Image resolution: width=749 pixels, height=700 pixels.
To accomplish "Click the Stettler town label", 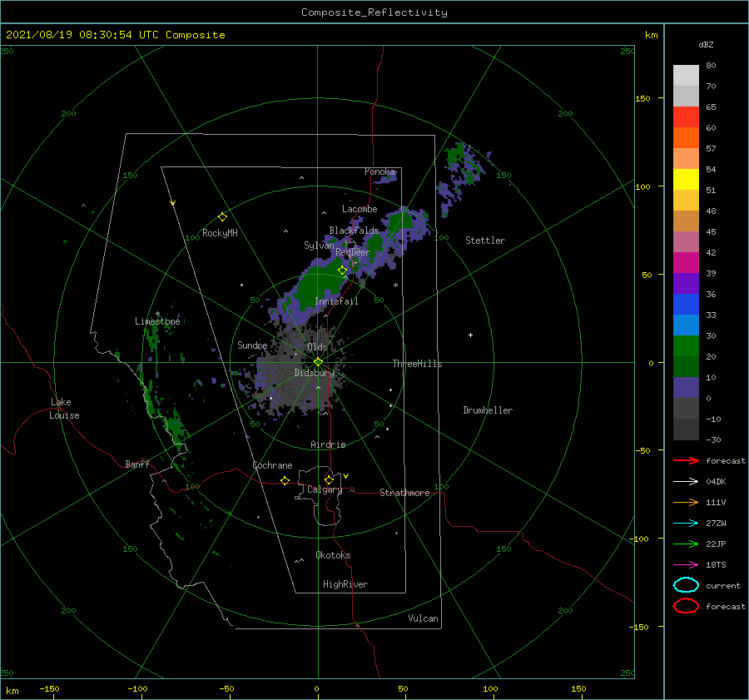I will (485, 241).
